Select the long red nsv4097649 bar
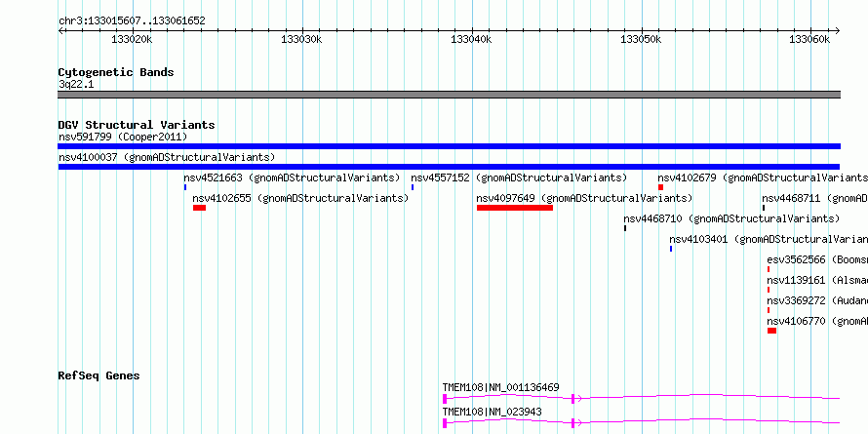Image resolution: width=868 pixels, height=434 pixels. (515, 208)
